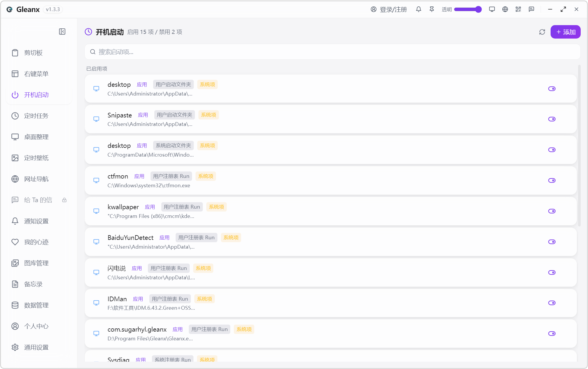Open 图库管理 in the sidebar
This screenshot has height=369, width=588.
pos(39,263)
